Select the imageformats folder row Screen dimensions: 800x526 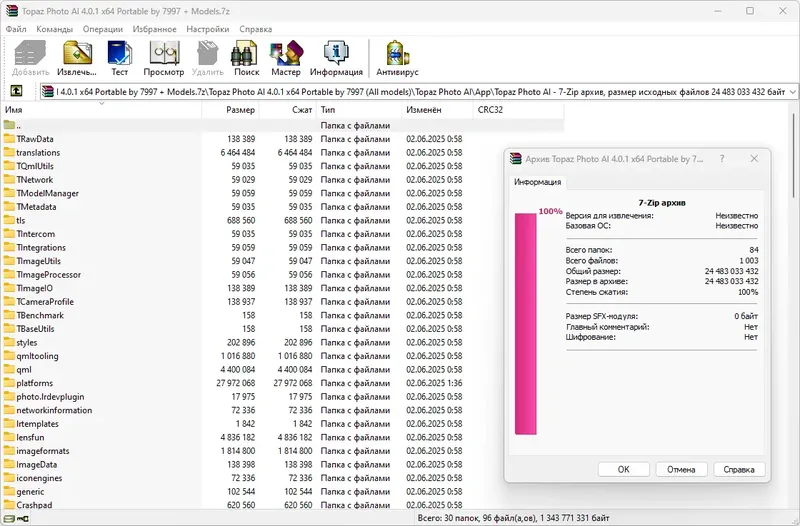(x=283, y=450)
